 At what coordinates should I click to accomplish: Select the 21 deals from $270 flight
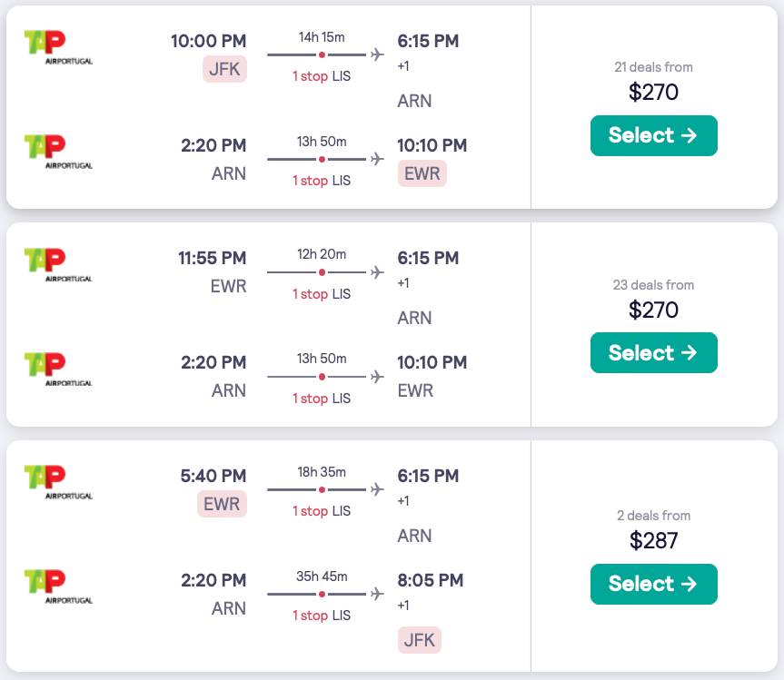tap(653, 135)
